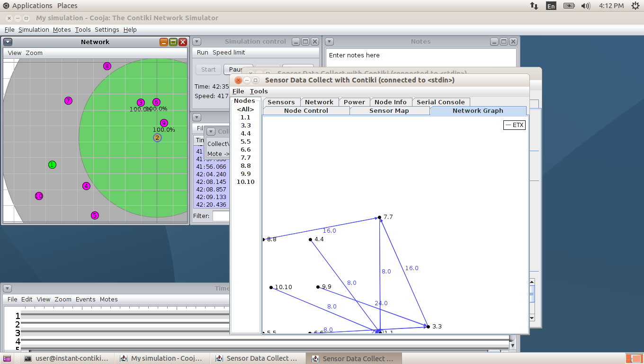Click the ETX legend in the network graph
The image size is (644, 364).
click(x=514, y=125)
